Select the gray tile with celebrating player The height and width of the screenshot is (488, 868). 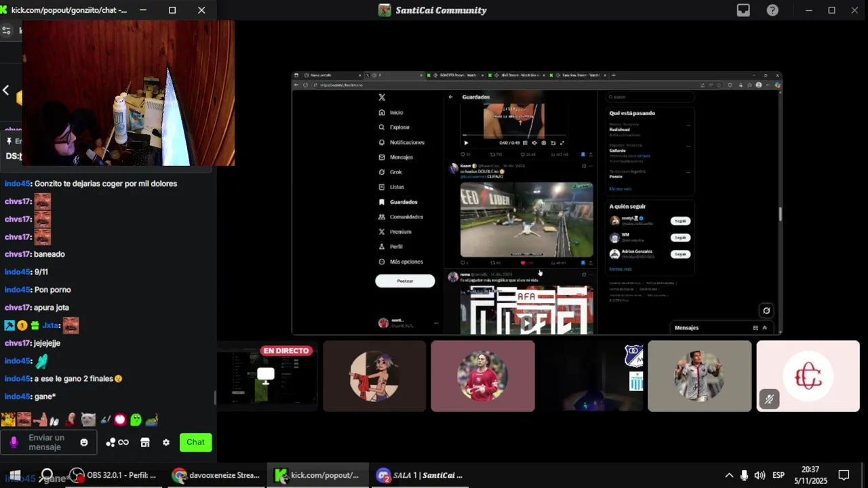point(700,376)
